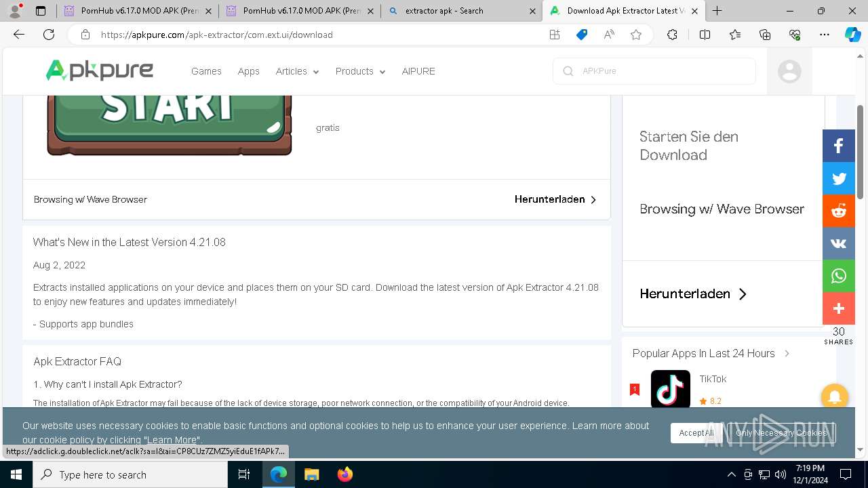
Task: Open Task View on the taskbar
Action: point(244,474)
